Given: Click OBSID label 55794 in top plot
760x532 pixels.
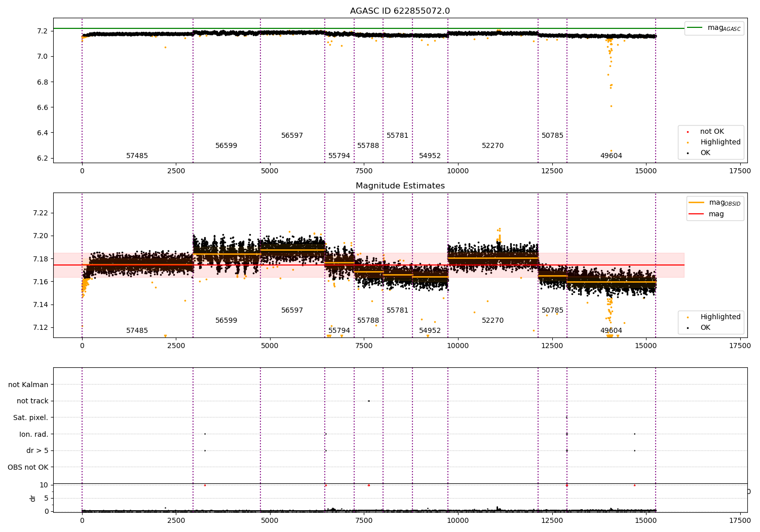Looking at the screenshot, I should click(339, 156).
